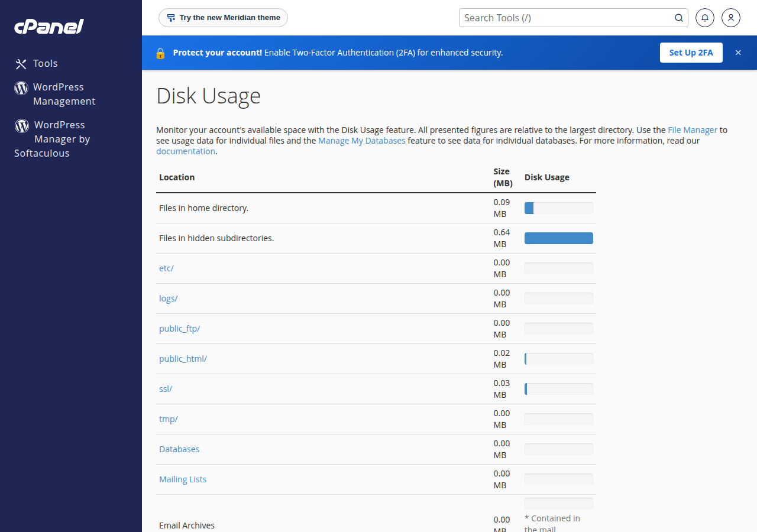The image size is (757, 532).
Task: Open the public_ftp/ directory link
Action: click(179, 329)
